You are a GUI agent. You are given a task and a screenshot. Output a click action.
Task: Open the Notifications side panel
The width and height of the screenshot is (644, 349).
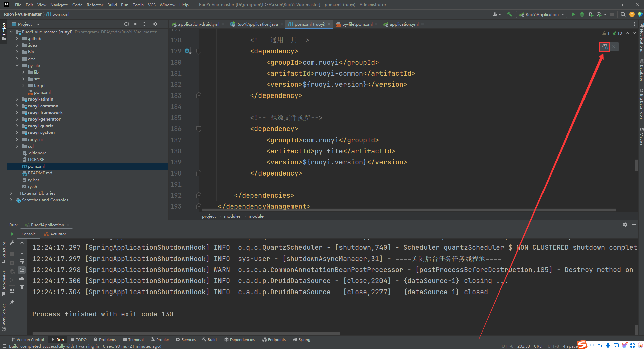coord(641,38)
